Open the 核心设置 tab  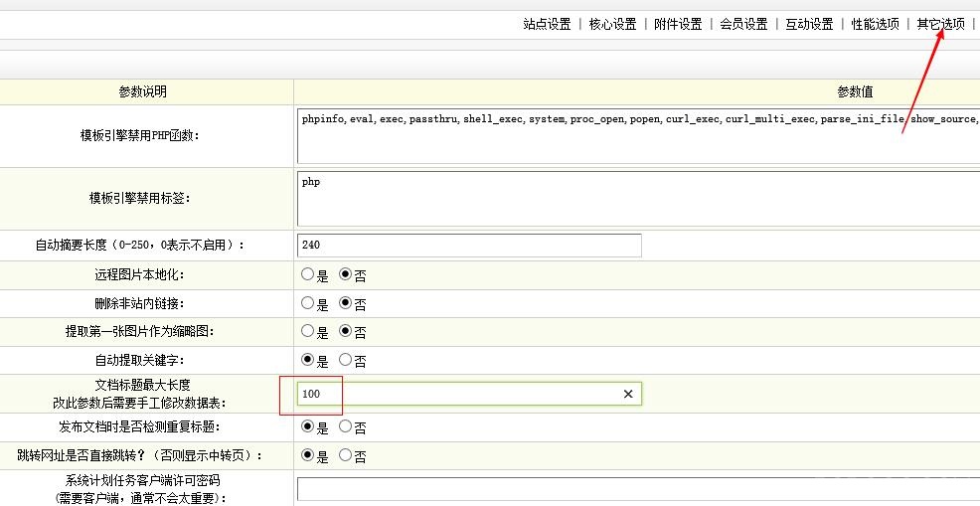click(612, 25)
